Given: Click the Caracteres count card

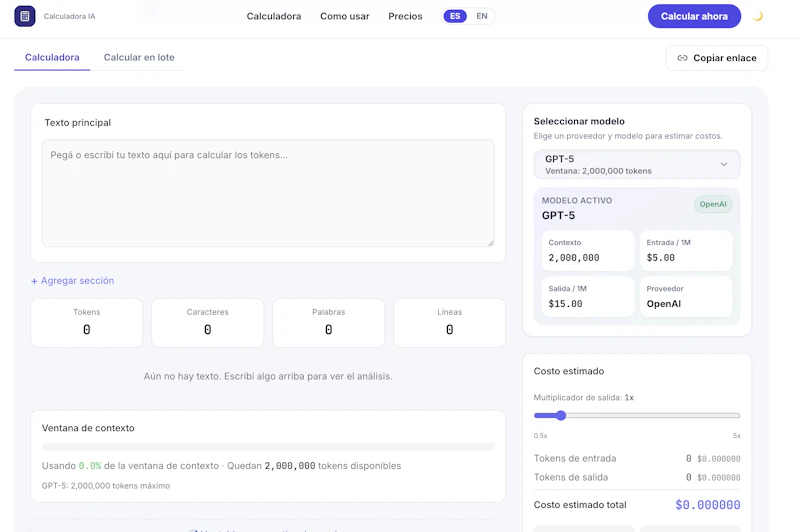Looking at the screenshot, I should pyautogui.click(x=208, y=323).
